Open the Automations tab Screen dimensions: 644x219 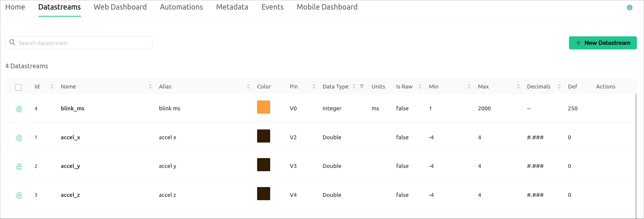pos(181,7)
